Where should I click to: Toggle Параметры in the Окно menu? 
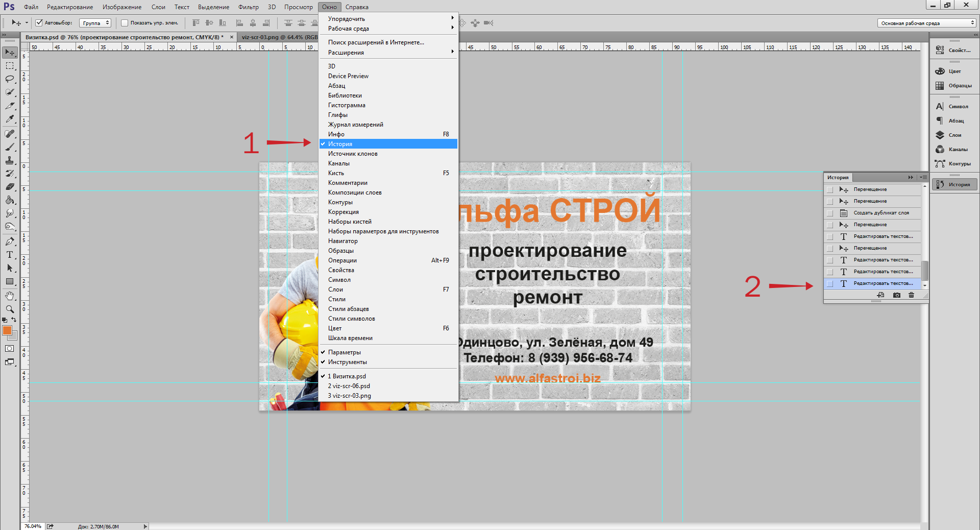[x=388, y=352]
